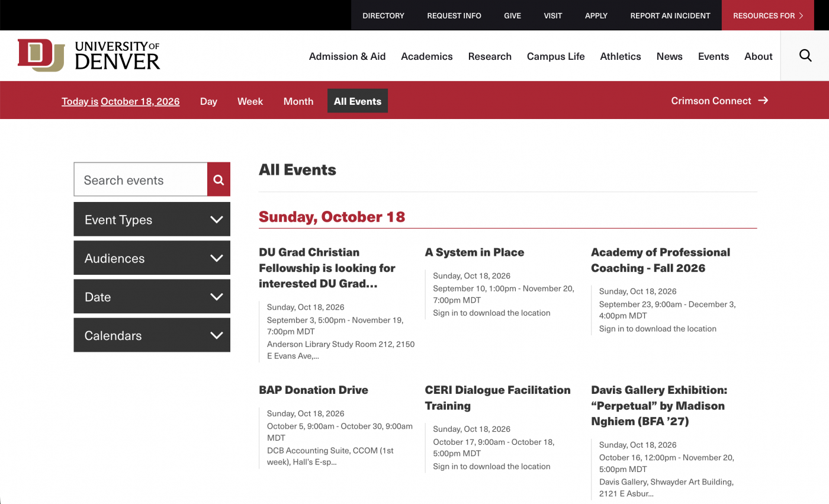
Task: Click the Visit link
Action: pos(553,15)
